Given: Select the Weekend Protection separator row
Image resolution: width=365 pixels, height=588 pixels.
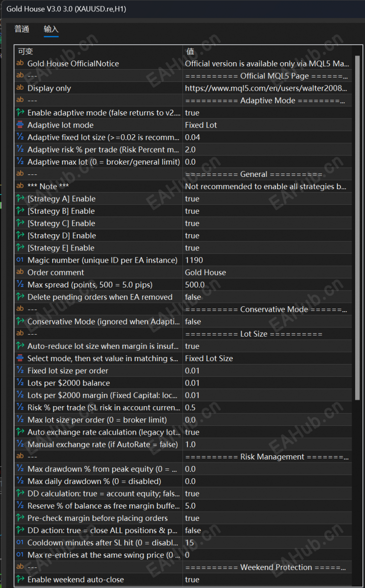Looking at the screenshot, I should point(183,567).
